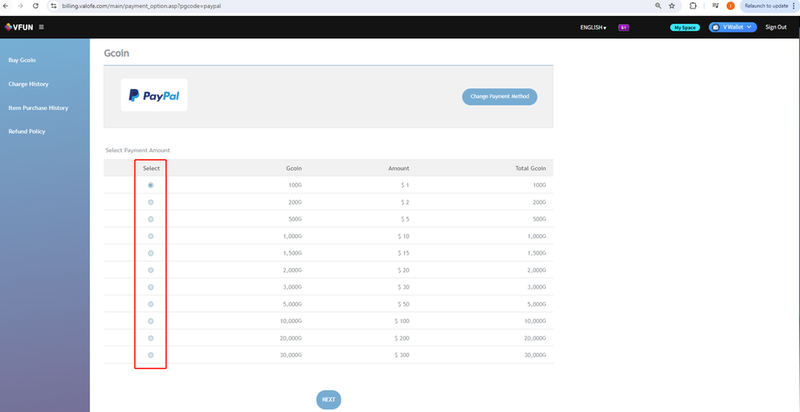
Task: Click the browser address bar URL
Action: (141, 6)
